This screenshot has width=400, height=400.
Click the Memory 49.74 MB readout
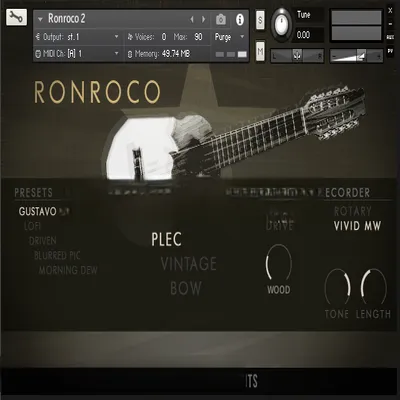tap(159, 53)
